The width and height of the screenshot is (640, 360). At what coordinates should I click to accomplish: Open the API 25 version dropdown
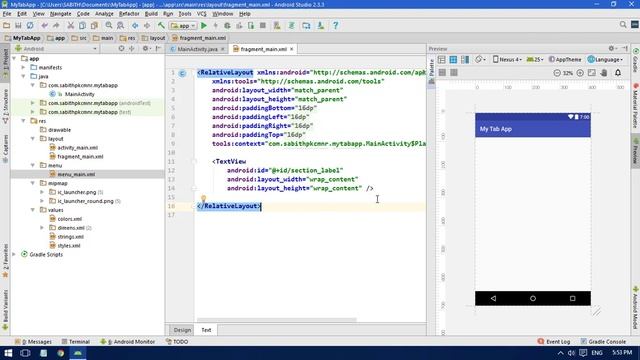(535, 60)
